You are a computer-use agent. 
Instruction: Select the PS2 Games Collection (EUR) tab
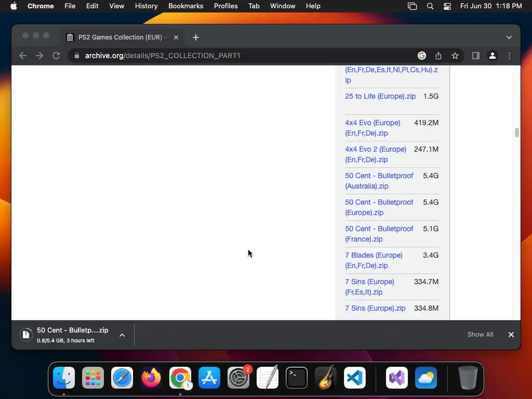click(123, 37)
